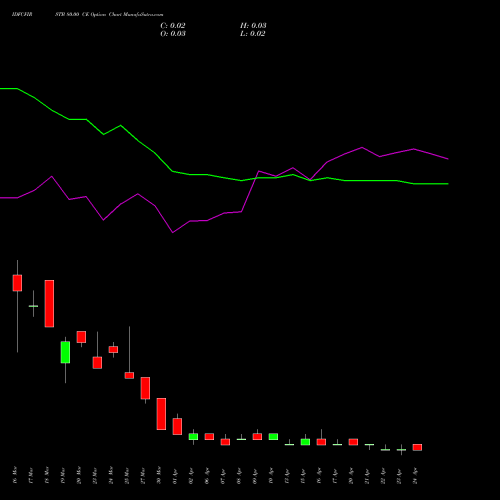
Task: Click the open value O: 0.03
Action: click(173, 34)
